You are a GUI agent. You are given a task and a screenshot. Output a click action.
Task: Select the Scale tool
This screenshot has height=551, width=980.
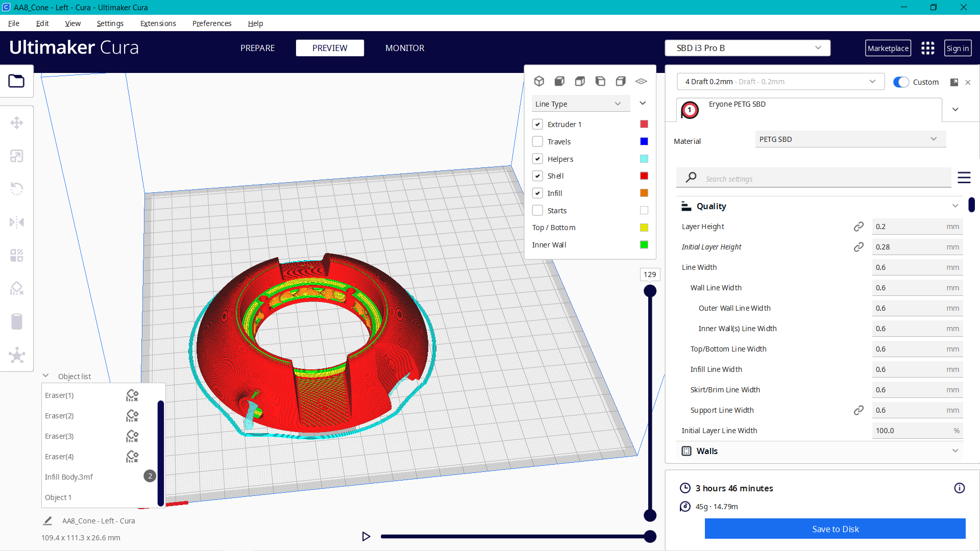click(17, 156)
